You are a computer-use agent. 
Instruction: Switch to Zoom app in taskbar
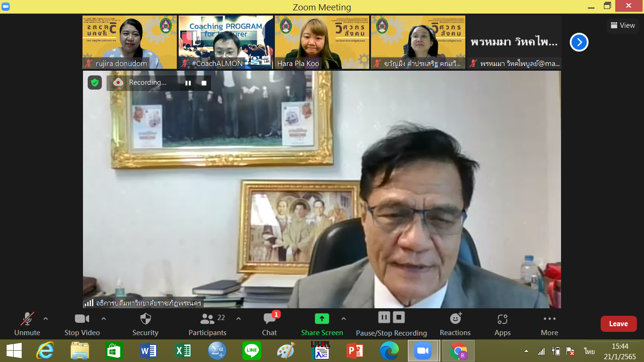tap(423, 351)
